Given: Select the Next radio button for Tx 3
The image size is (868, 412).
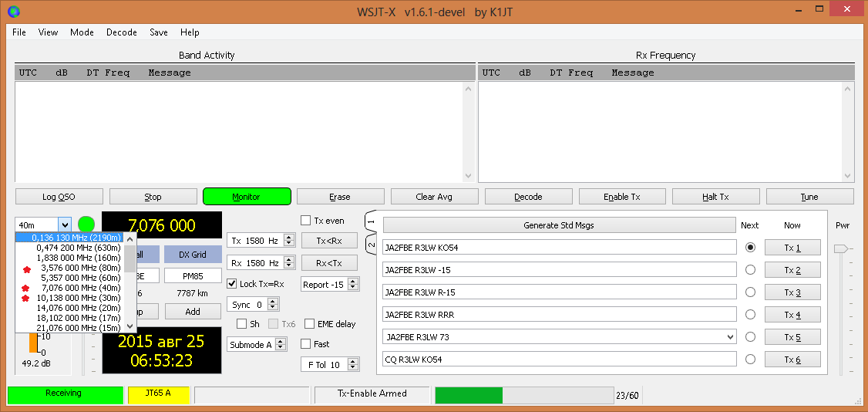Looking at the screenshot, I should [750, 292].
